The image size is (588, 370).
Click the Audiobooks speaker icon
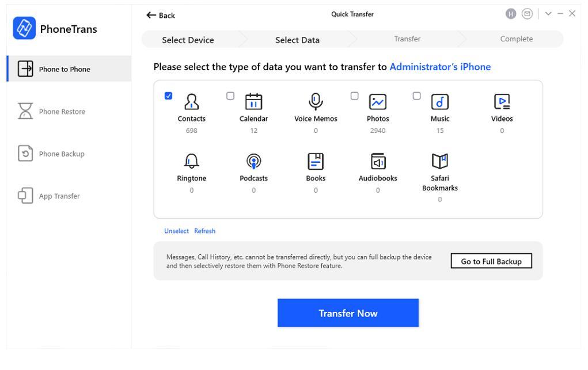[378, 161]
